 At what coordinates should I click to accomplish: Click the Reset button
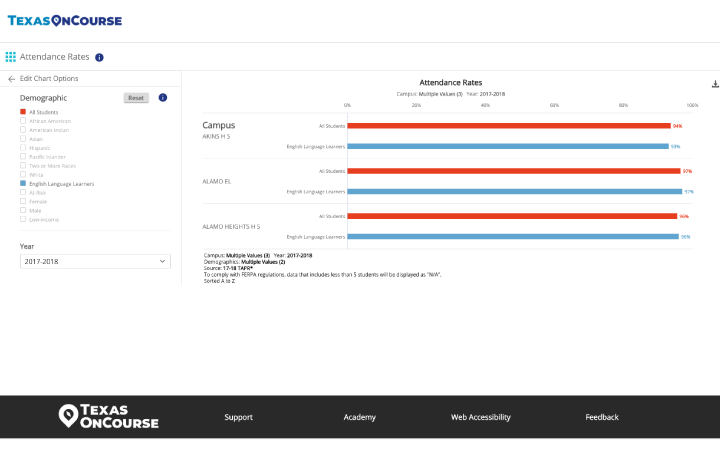click(136, 98)
